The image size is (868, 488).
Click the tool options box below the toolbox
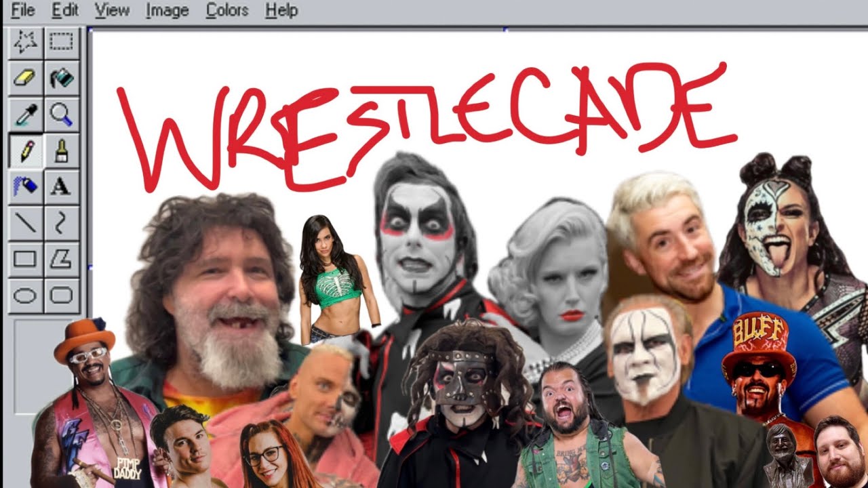click(x=44, y=366)
